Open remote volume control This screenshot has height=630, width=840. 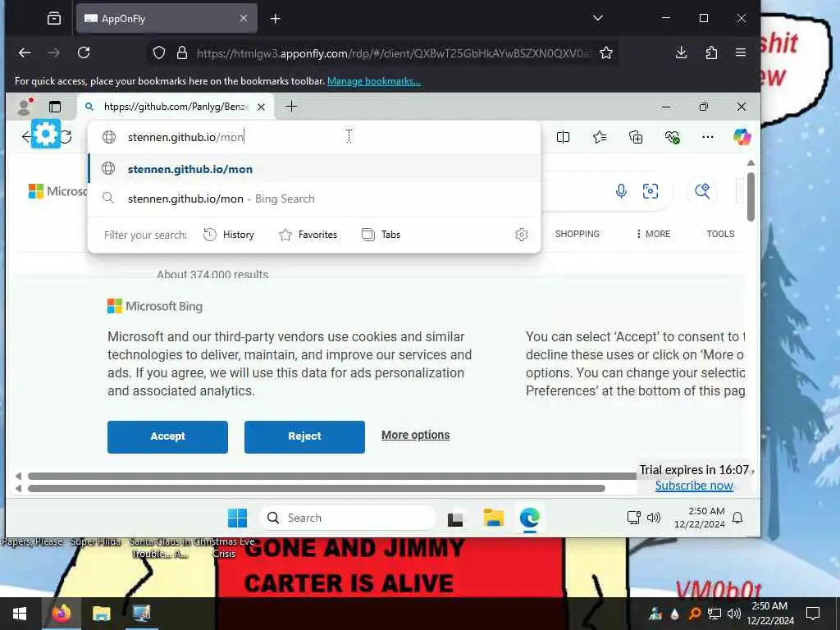(654, 518)
